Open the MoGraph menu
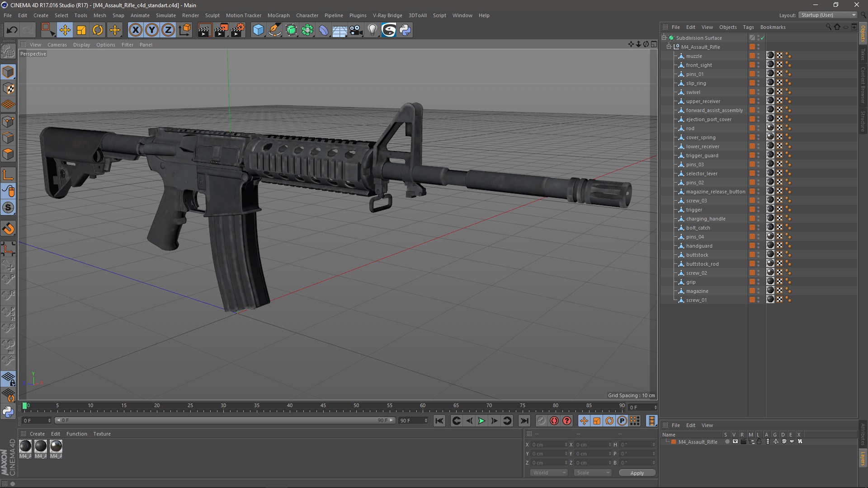 pyautogui.click(x=278, y=15)
